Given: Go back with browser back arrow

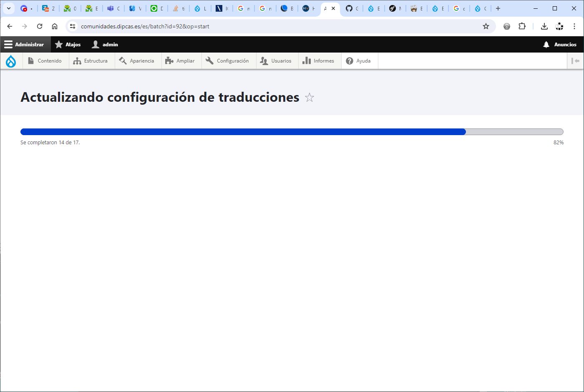Looking at the screenshot, I should pyautogui.click(x=10, y=26).
